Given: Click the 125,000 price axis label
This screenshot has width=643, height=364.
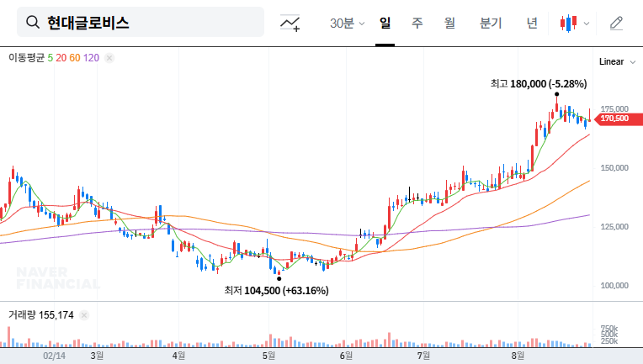Looking at the screenshot, I should [x=614, y=227].
